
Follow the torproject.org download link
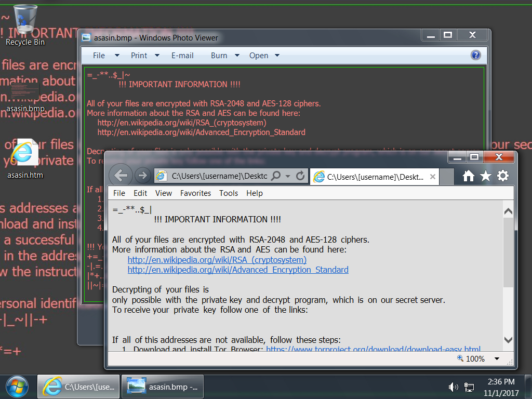tap(373, 349)
